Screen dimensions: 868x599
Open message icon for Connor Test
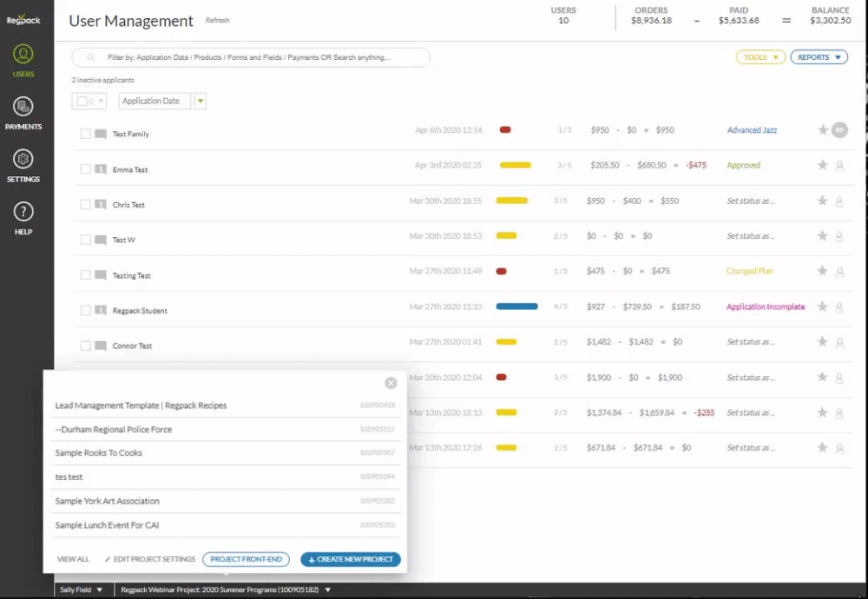click(100, 346)
